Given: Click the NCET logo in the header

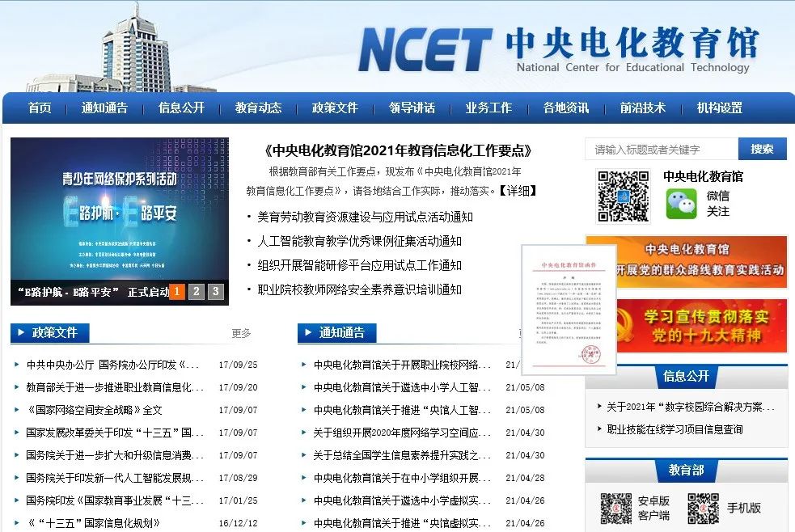Looking at the screenshot, I should pos(425,49).
